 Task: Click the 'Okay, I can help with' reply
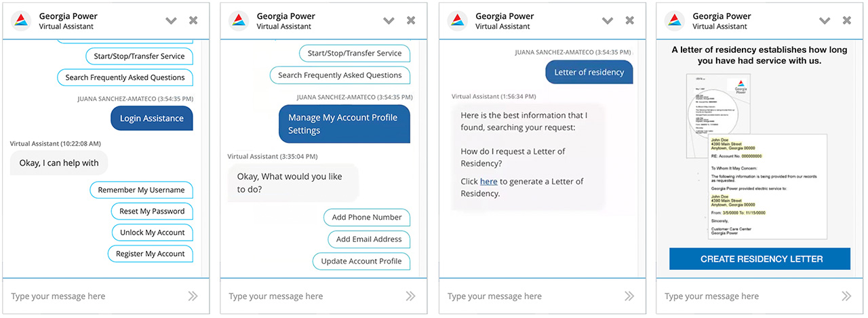pyautogui.click(x=59, y=163)
